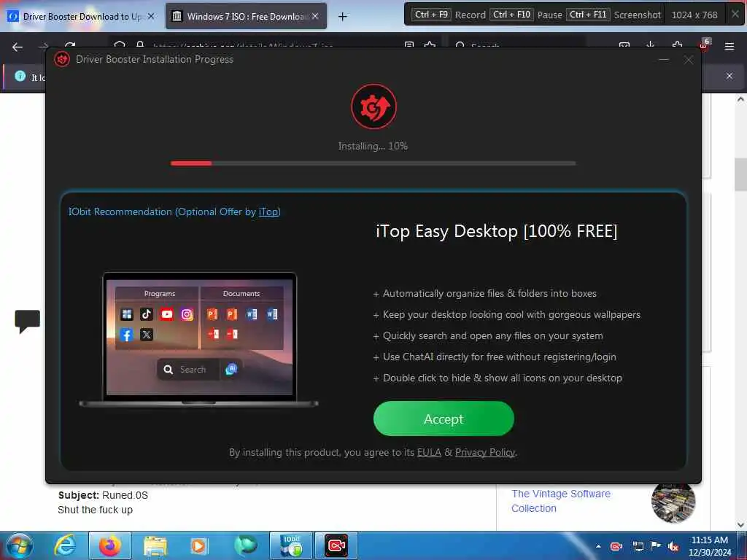Click 'Subject: Runed.0S' text in page
Screen dimensions: 747x560
coord(103,495)
